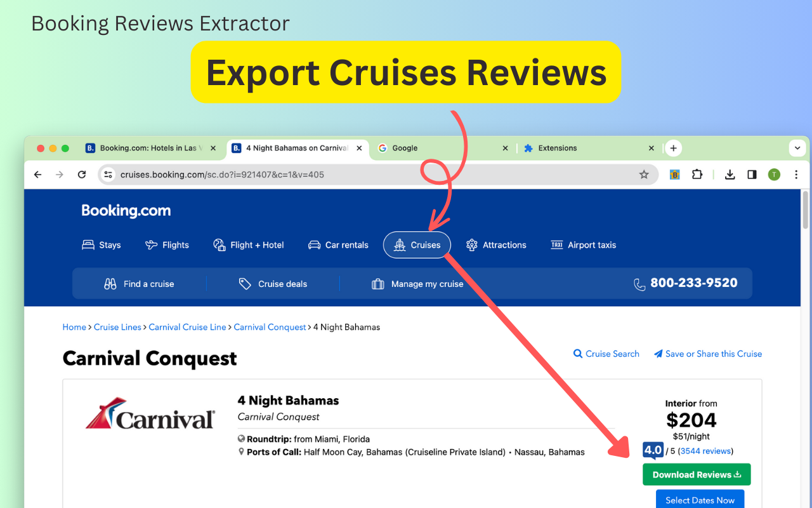
Task: Open a new tab with the plus button
Action: point(673,148)
